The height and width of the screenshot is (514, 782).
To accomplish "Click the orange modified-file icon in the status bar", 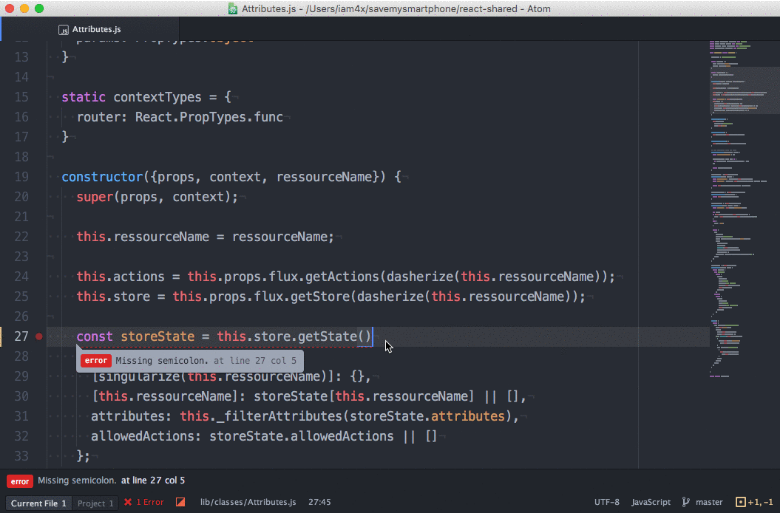I will [x=181, y=502].
